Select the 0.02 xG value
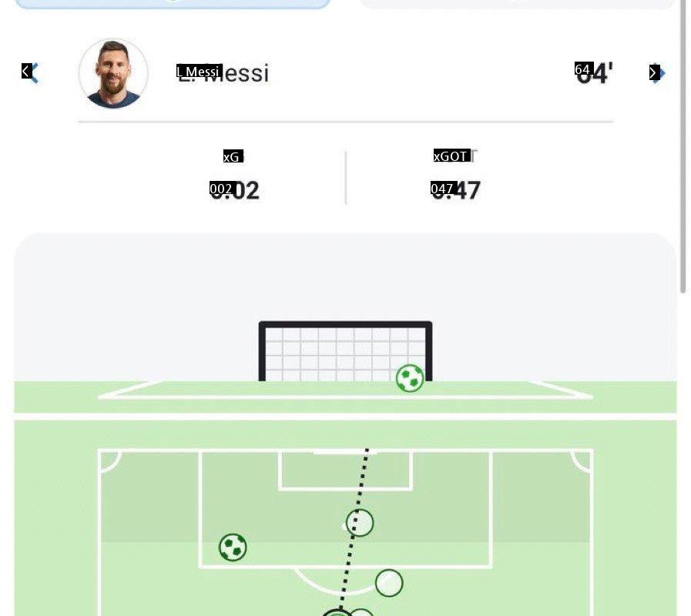691x616 pixels. 235,189
